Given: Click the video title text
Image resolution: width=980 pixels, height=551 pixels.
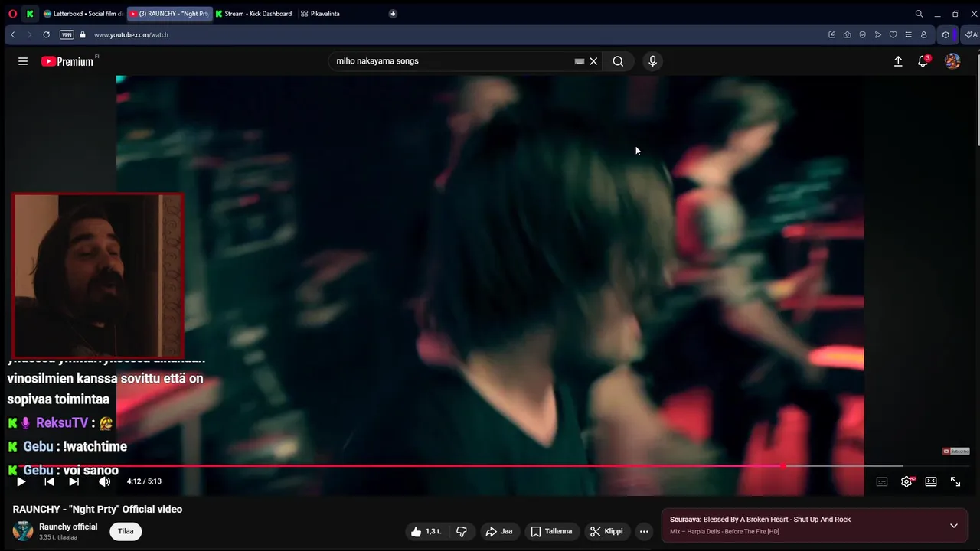Looking at the screenshot, I should point(97,509).
